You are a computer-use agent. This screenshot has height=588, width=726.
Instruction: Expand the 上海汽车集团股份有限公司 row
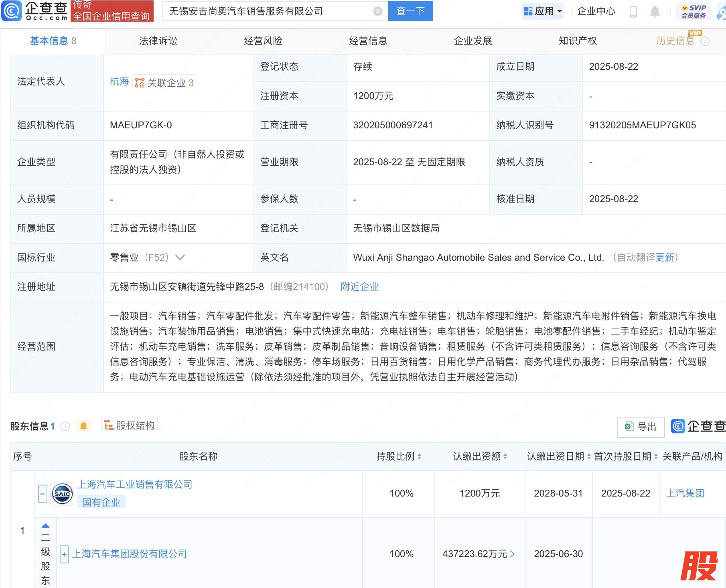click(64, 554)
